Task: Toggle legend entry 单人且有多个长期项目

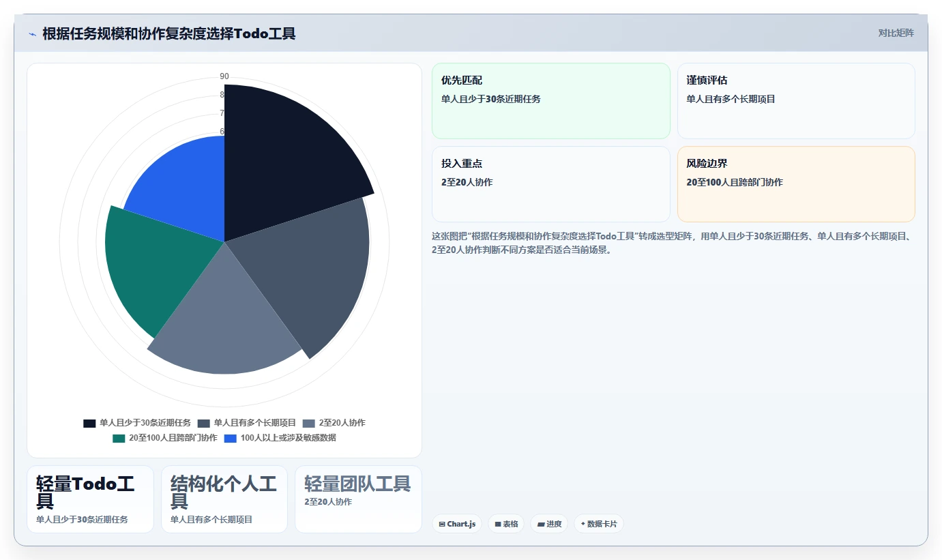Action: [247, 423]
